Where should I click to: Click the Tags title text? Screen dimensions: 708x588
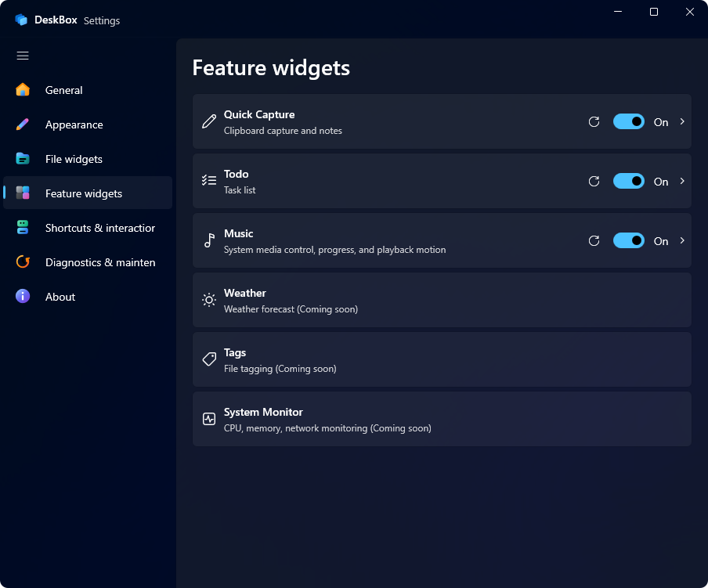click(x=235, y=353)
